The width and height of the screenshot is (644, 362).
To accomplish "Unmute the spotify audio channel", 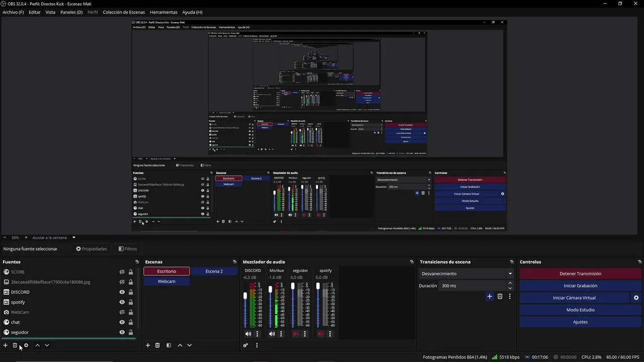I will tap(321, 334).
